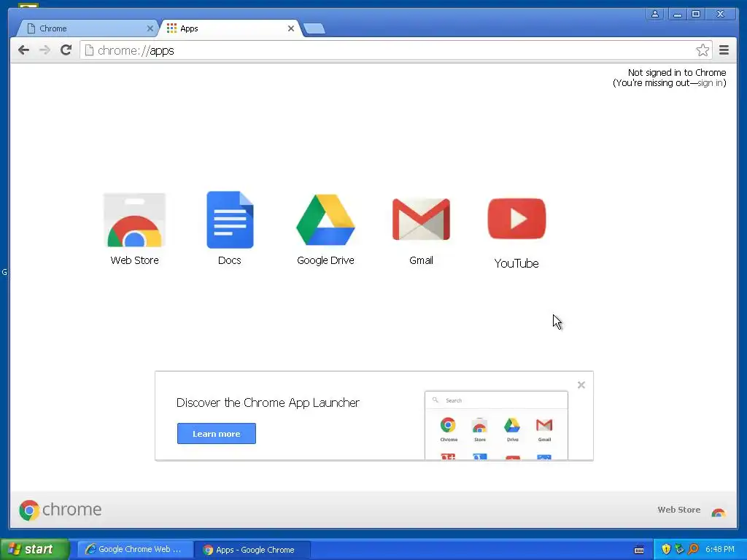Reload the current page
Viewport: 747px width, 560px height.
click(66, 50)
